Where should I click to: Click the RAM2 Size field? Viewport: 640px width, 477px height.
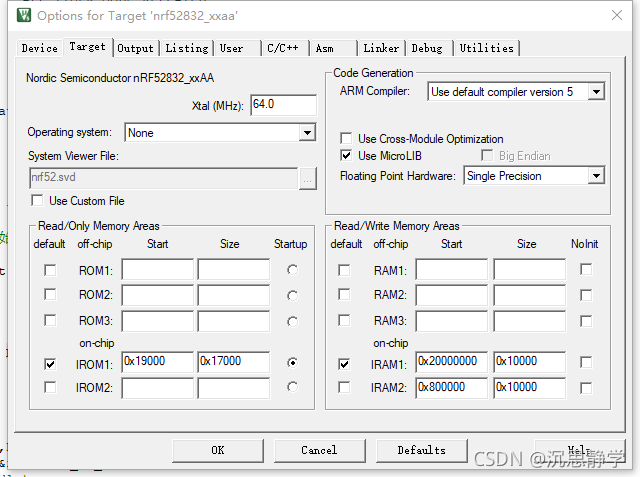click(530, 295)
